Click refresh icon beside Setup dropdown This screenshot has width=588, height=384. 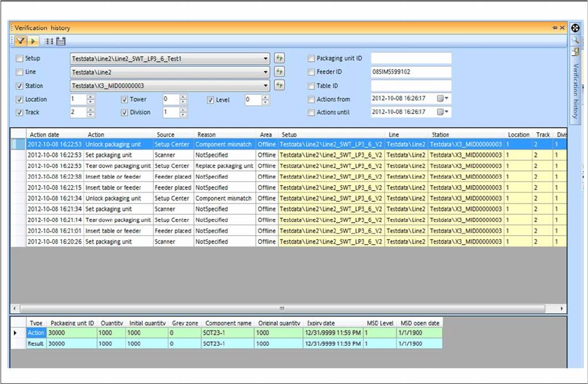pyautogui.click(x=280, y=58)
